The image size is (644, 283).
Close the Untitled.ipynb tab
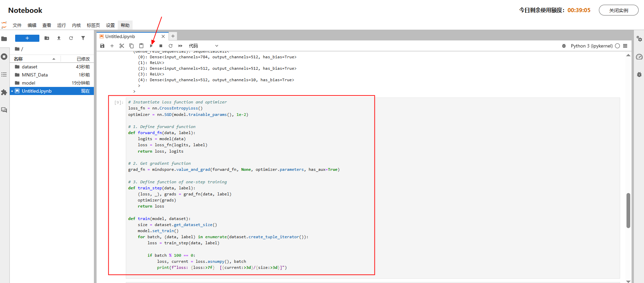163,36
